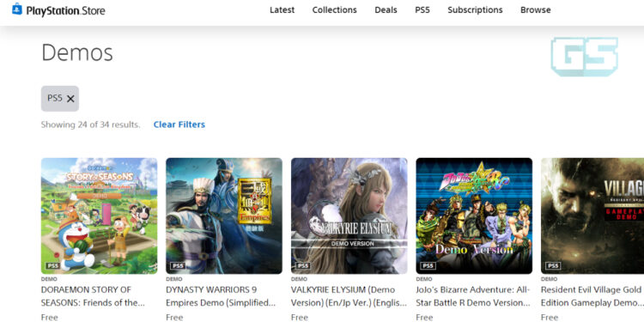644x322 pixels.
Task: Click Free price under Dynasty Warriors demo
Action: tap(174, 317)
